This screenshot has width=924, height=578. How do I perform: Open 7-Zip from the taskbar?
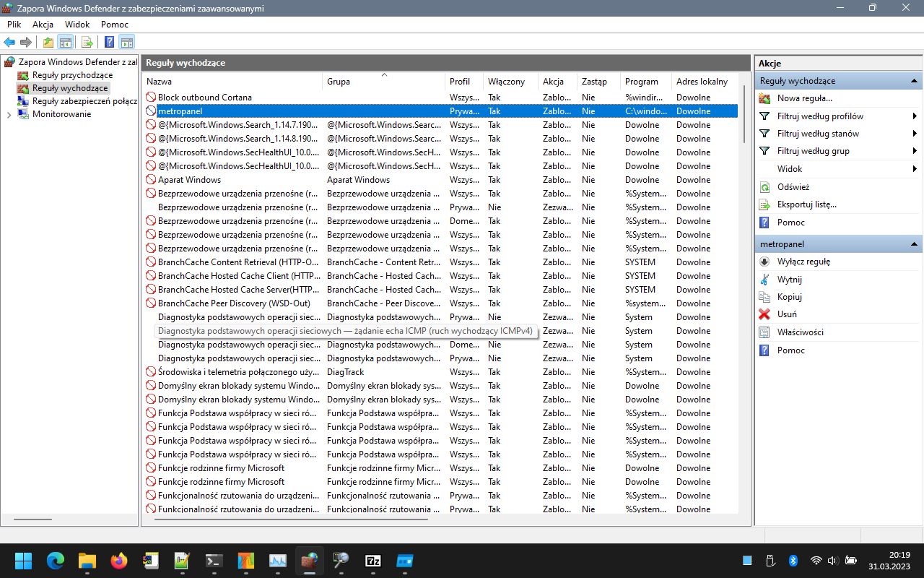coord(373,561)
